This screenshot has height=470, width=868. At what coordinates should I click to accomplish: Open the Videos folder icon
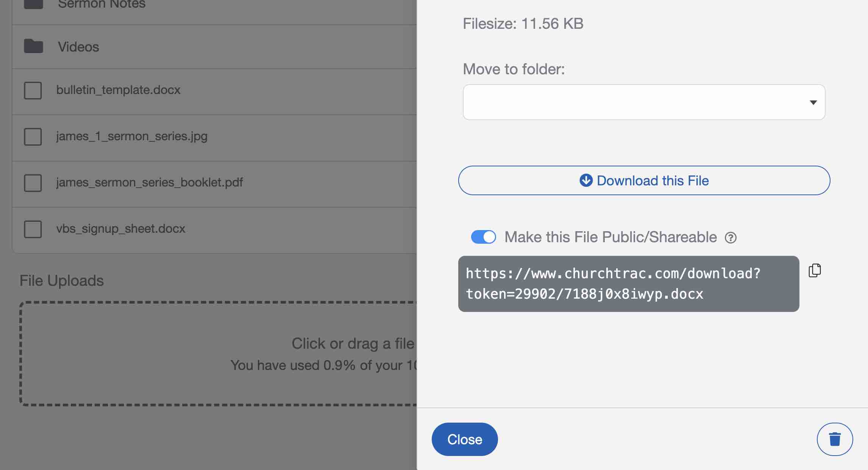(x=33, y=46)
